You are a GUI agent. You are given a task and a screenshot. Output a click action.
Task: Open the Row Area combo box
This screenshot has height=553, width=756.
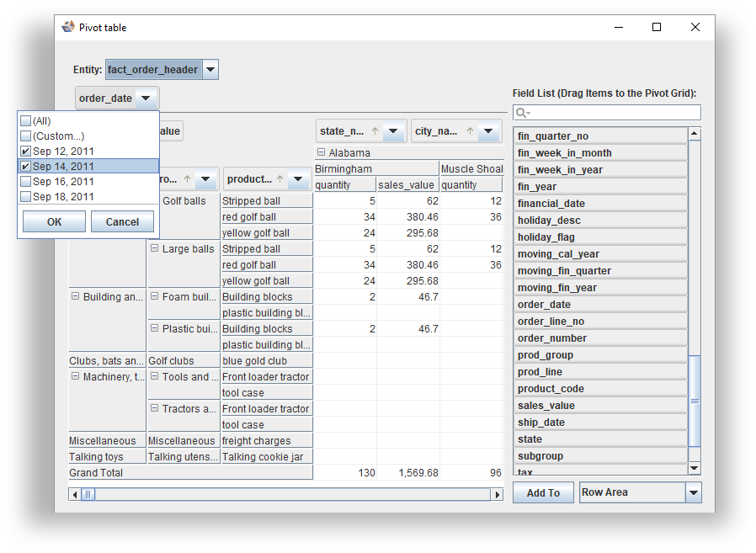694,493
